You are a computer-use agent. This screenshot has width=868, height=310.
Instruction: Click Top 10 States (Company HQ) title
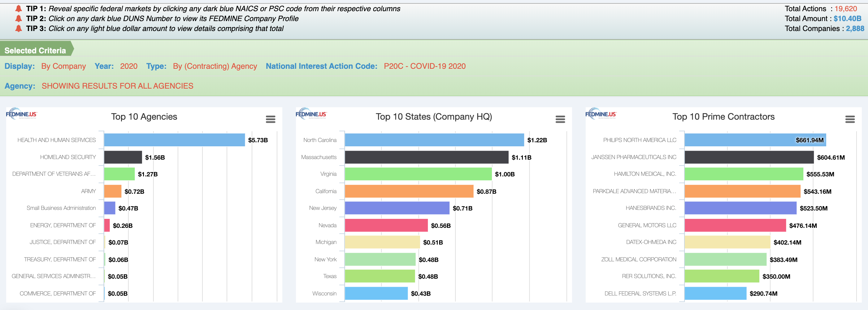click(x=434, y=117)
